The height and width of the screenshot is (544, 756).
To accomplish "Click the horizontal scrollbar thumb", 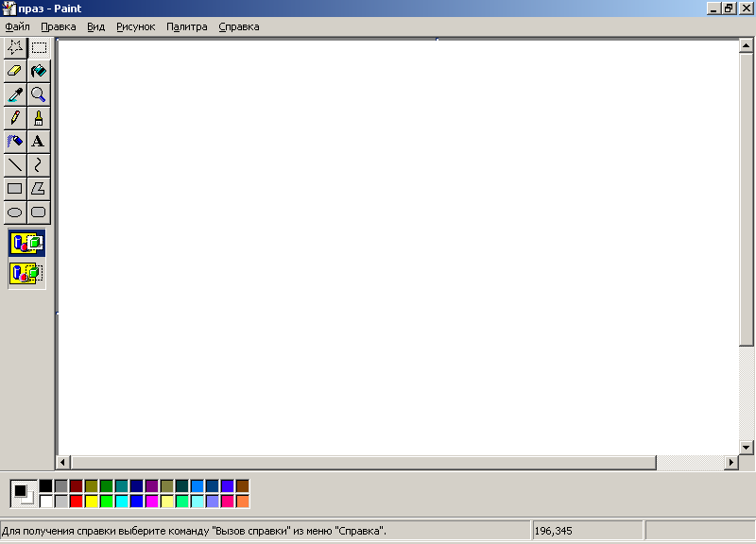I will [x=363, y=462].
